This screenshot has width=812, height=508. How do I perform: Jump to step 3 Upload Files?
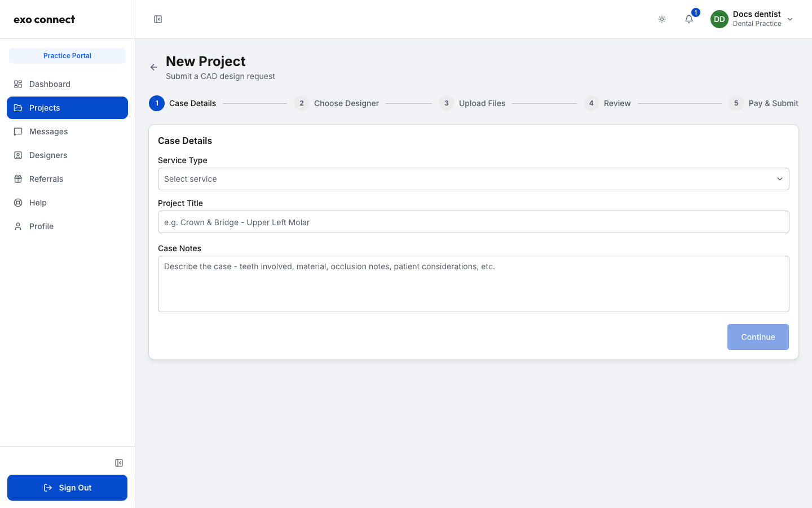point(473,103)
